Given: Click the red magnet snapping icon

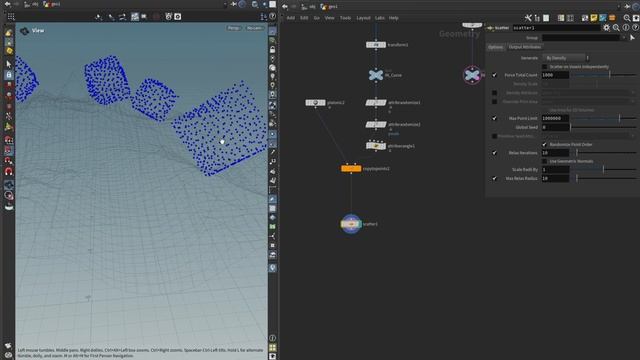Looking at the screenshot, I should coord(9,171).
